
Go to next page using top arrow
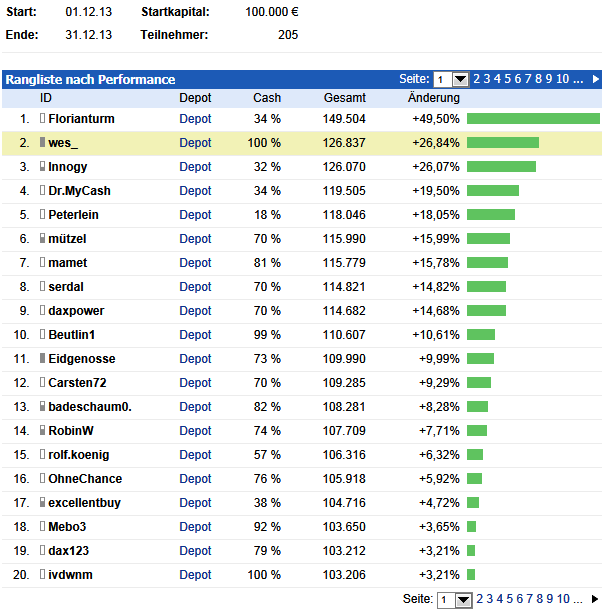[596, 79]
